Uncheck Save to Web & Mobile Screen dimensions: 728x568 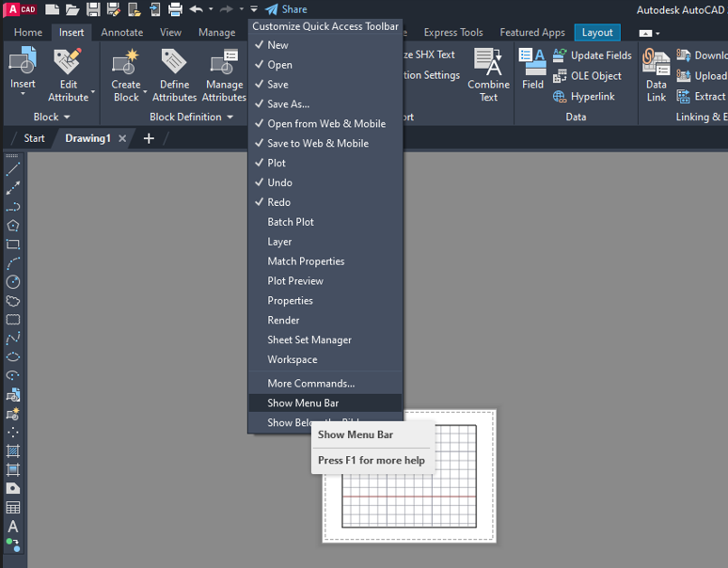pos(325,143)
